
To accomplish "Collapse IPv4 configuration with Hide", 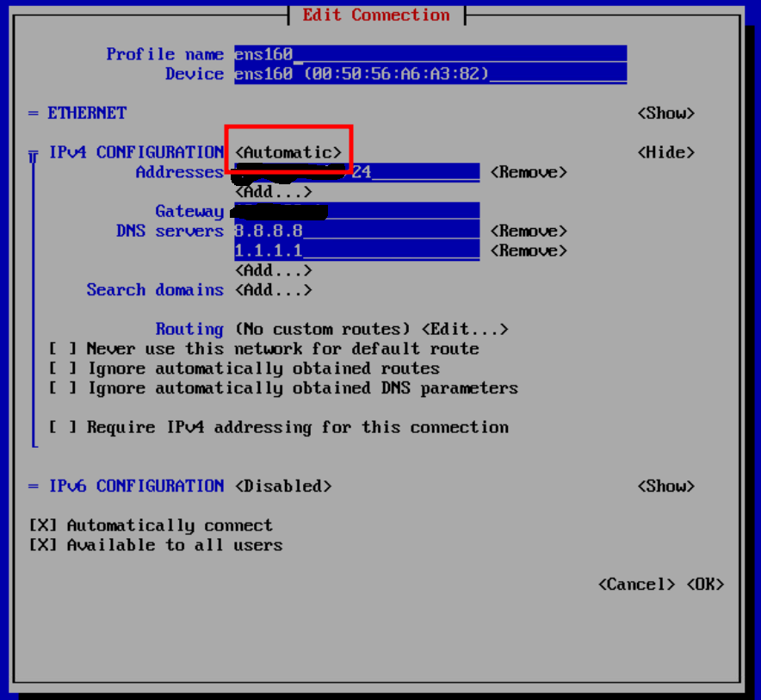I will click(665, 152).
